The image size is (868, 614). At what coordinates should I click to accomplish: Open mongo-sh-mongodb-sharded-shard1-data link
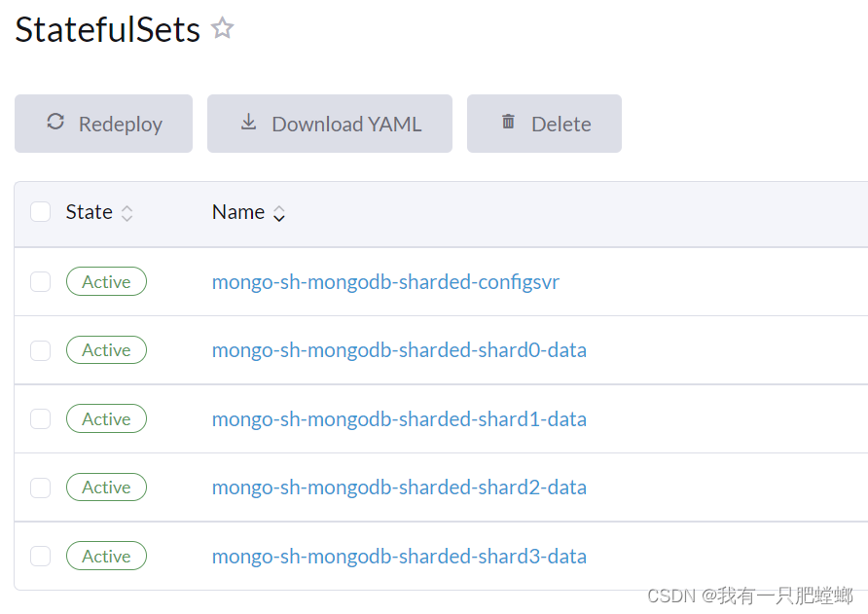tap(399, 419)
